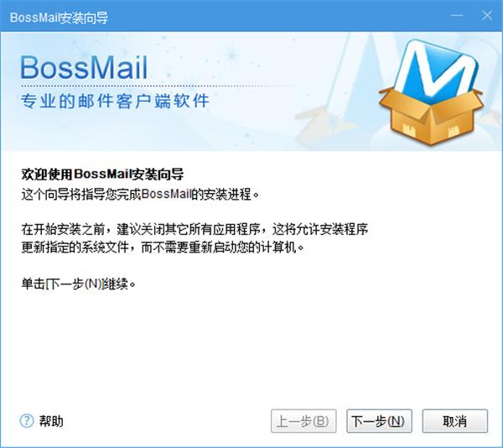Click the line starting 在开始安装之前

(194, 229)
